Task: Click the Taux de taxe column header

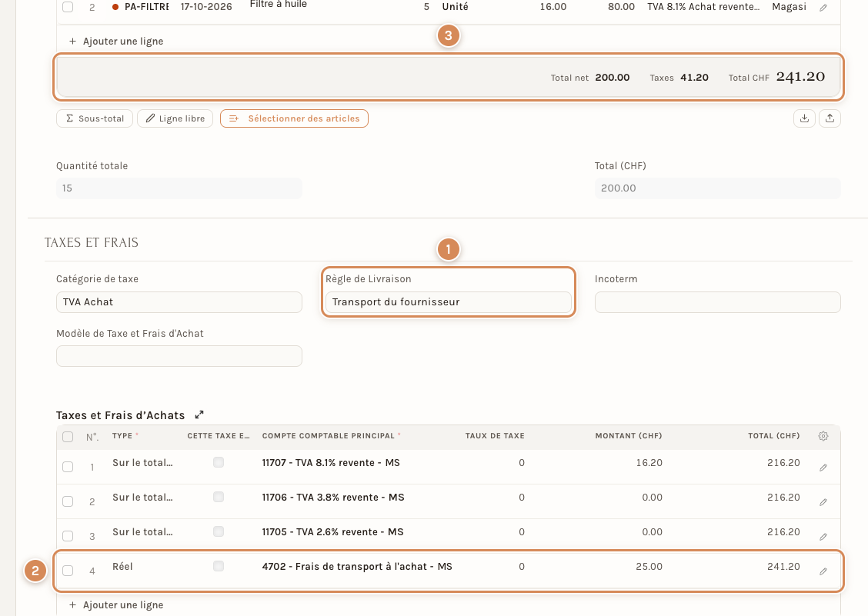Action: (x=495, y=436)
